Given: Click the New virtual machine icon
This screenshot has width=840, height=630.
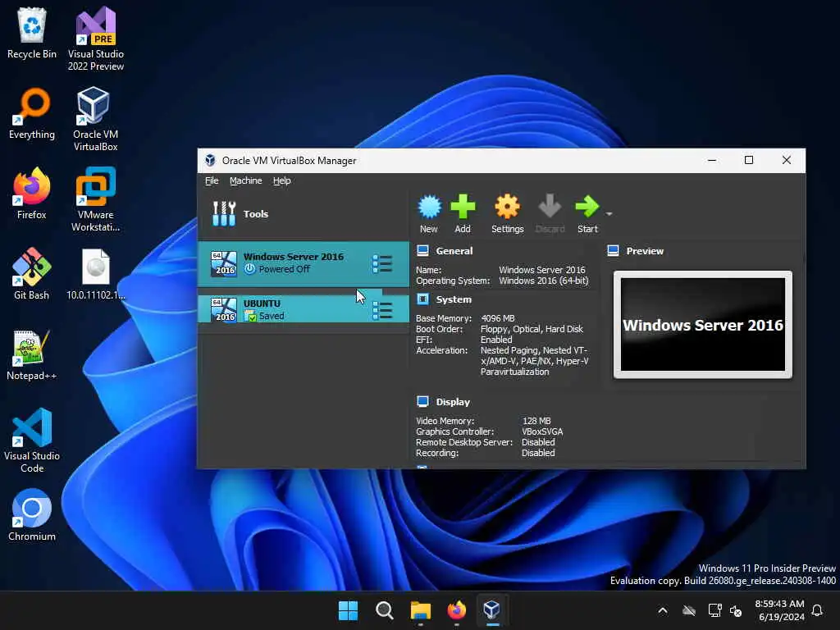Looking at the screenshot, I should pyautogui.click(x=429, y=207).
